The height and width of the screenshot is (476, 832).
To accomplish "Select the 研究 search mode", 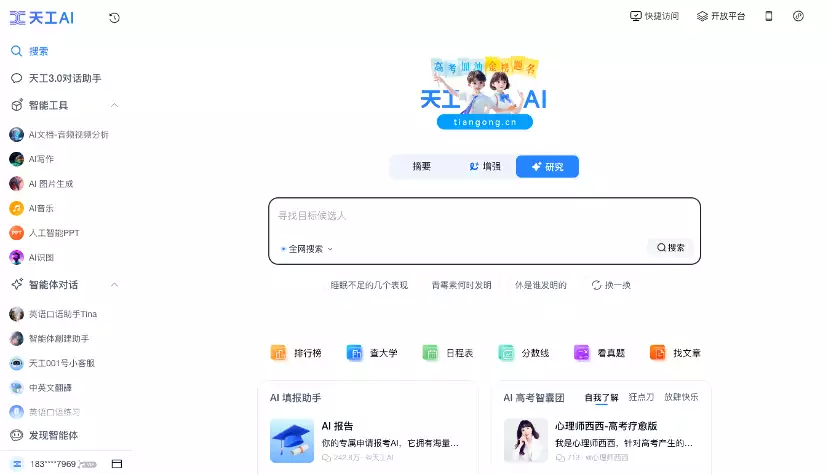I will [x=547, y=166].
